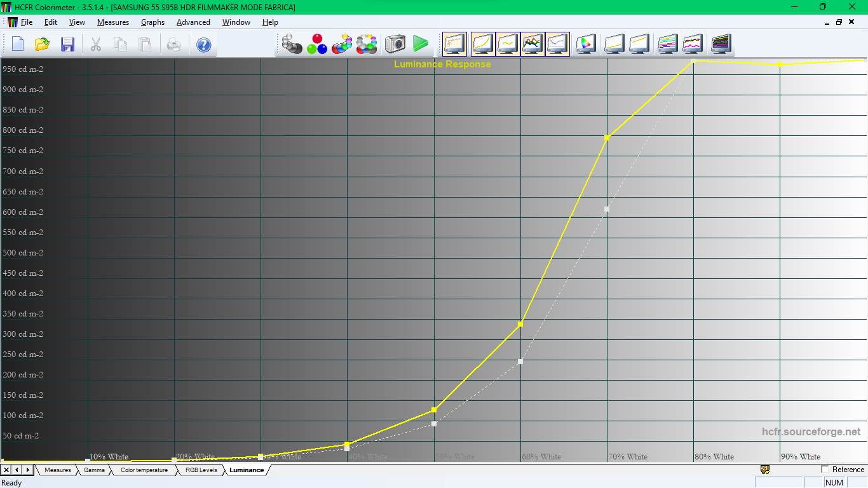Open the Edit menu

tap(51, 22)
